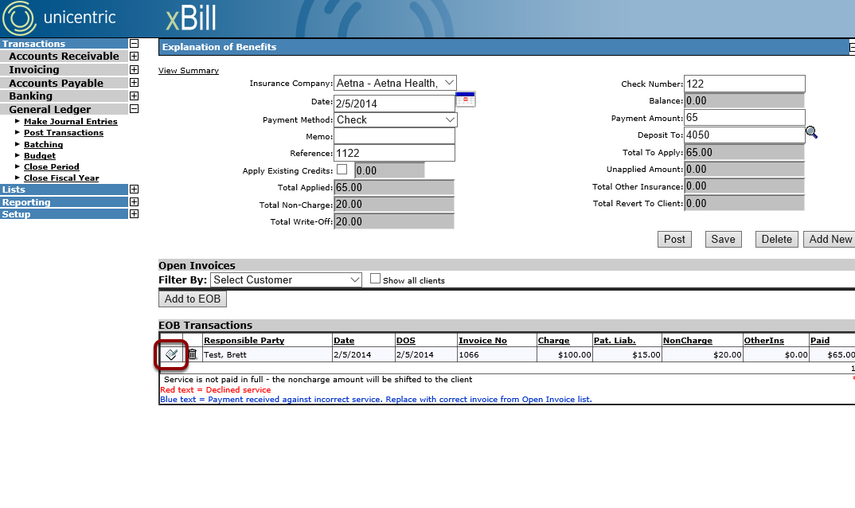Click the edit icon for Test, Brett row
The width and height of the screenshot is (855, 508).
tap(171, 355)
